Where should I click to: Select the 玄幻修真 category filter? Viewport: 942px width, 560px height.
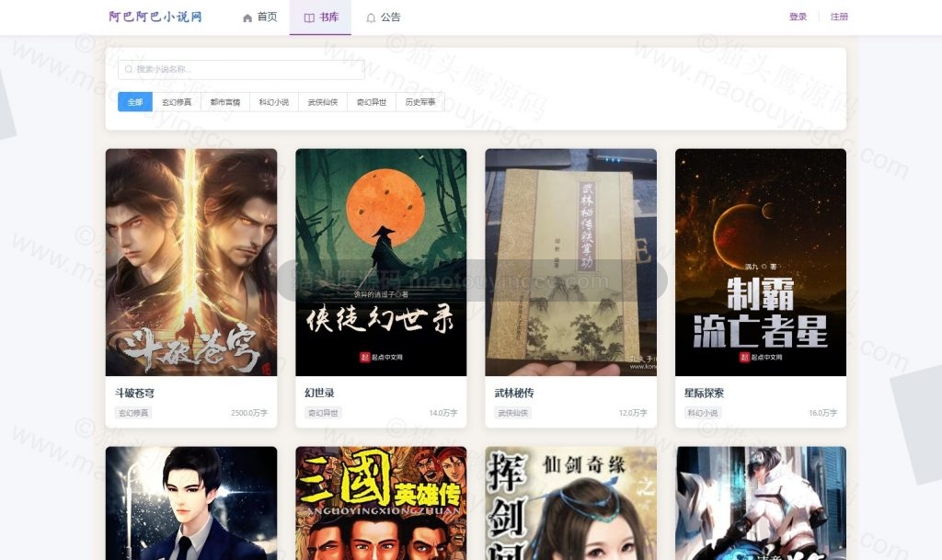coord(177,102)
